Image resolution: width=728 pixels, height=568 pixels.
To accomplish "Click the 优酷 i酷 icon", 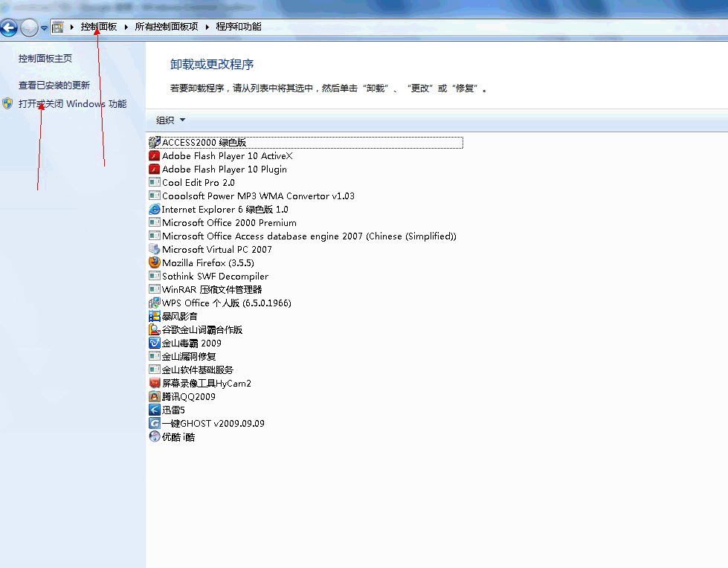I will tap(155, 436).
